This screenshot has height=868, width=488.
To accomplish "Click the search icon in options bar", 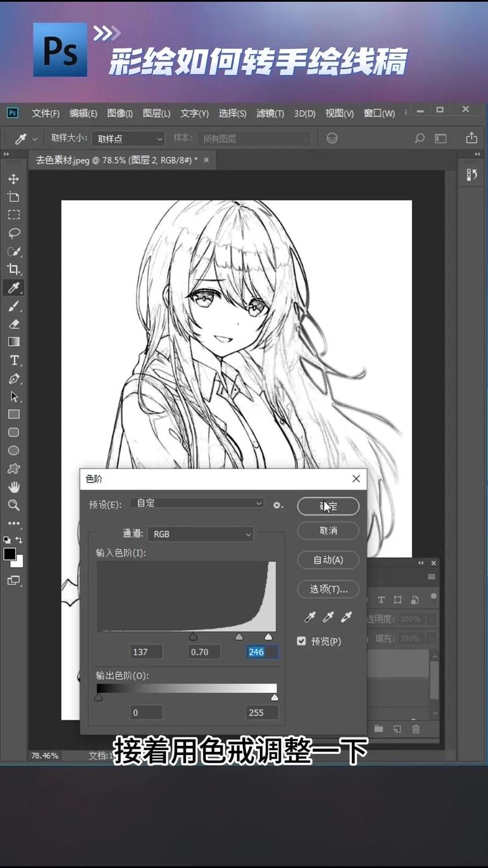I will coord(420,139).
